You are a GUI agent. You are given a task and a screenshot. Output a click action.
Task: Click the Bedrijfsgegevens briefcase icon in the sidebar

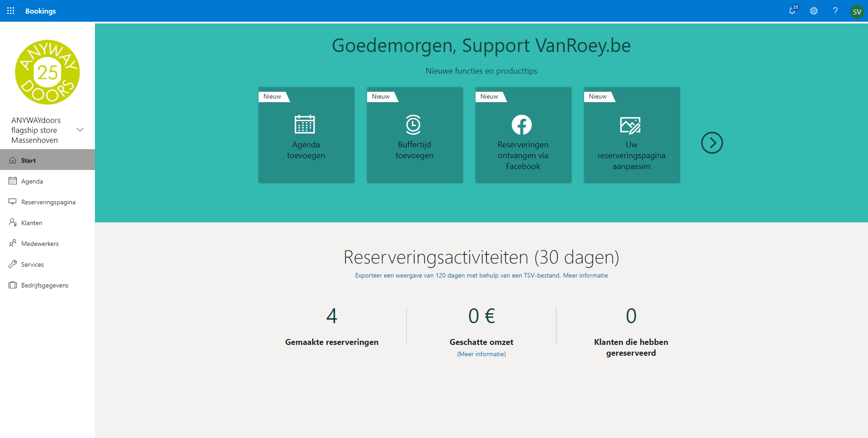point(13,285)
